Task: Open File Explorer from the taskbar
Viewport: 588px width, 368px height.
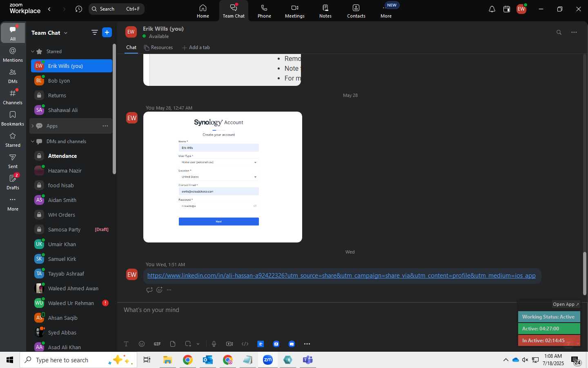Action: (168, 360)
